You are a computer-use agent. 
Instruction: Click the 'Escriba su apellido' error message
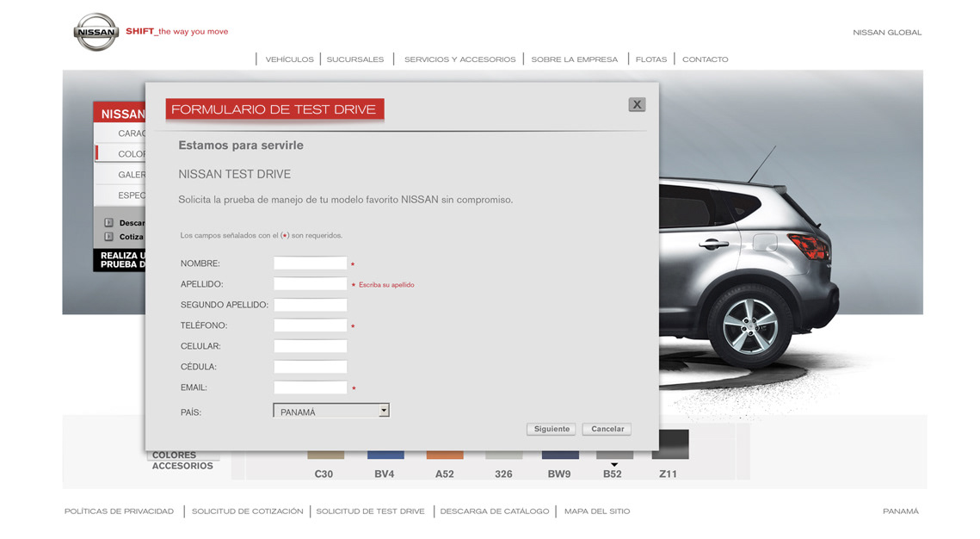pyautogui.click(x=386, y=284)
